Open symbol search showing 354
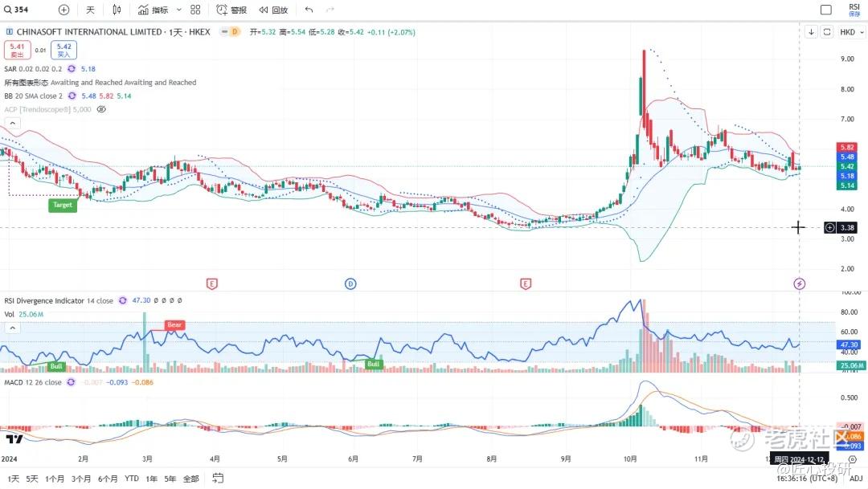The image size is (868, 489). click(x=16, y=10)
